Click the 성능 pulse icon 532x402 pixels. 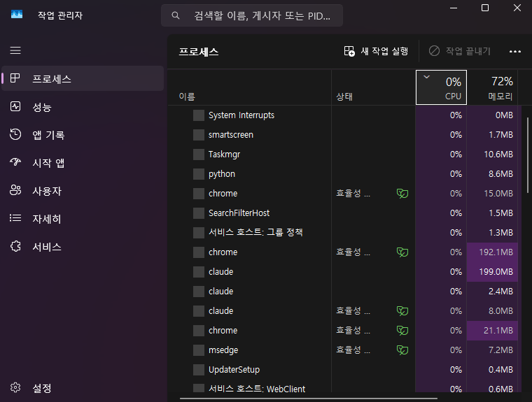(x=15, y=106)
